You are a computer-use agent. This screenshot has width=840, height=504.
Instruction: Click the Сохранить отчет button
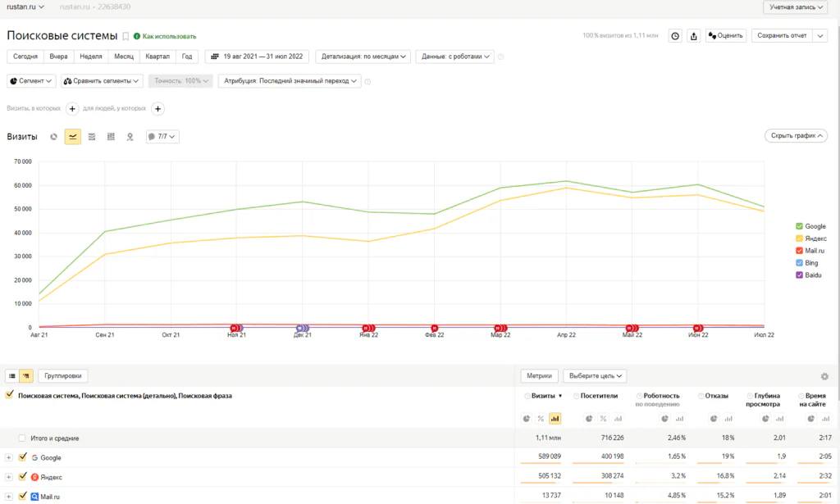(782, 36)
